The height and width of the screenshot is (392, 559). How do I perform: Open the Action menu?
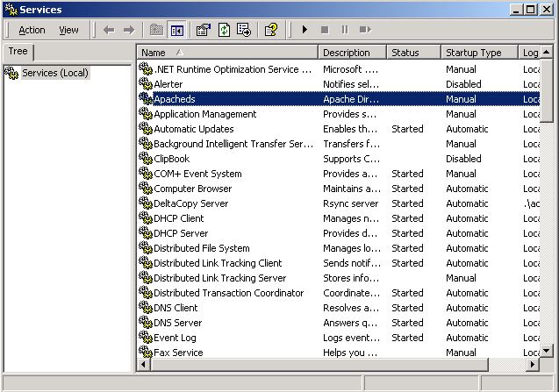pyautogui.click(x=32, y=30)
